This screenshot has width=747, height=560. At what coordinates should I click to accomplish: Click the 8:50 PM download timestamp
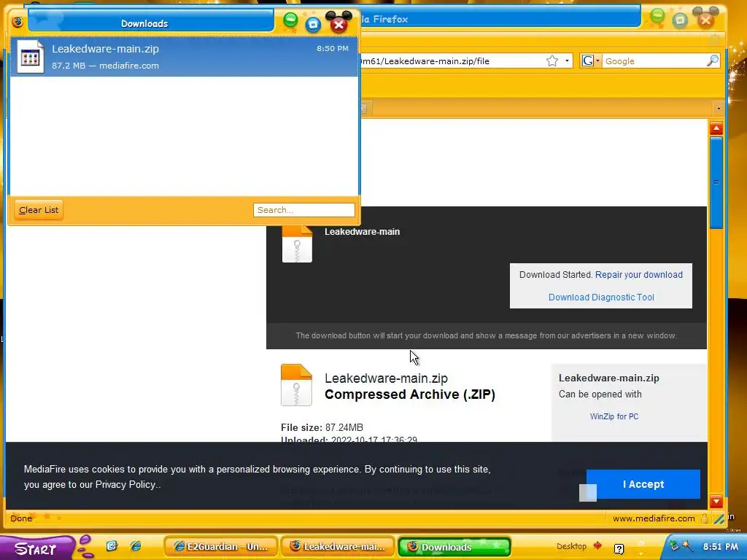point(333,49)
